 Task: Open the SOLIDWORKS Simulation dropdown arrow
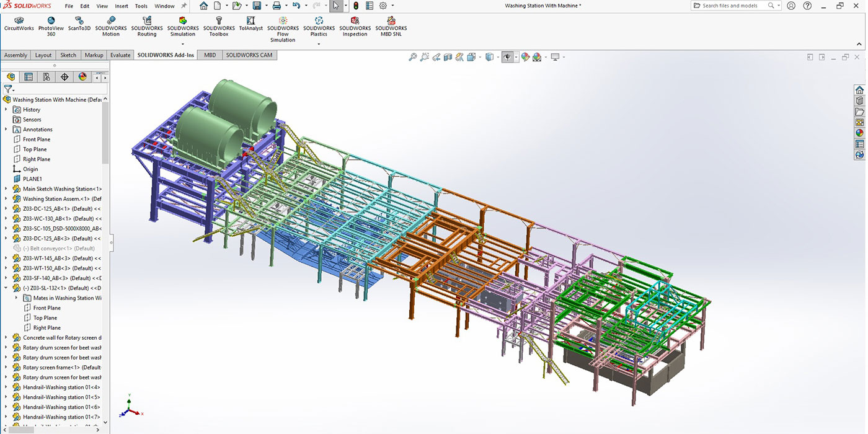(183, 43)
